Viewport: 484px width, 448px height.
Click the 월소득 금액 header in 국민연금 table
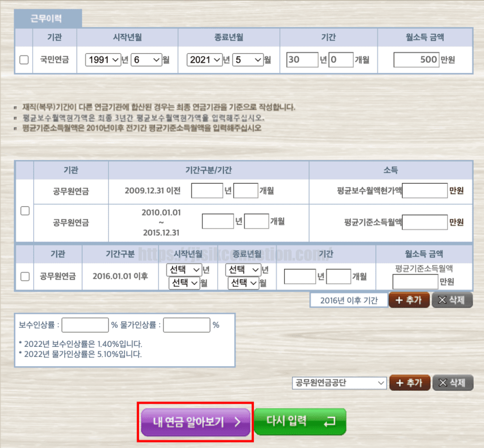(425, 37)
